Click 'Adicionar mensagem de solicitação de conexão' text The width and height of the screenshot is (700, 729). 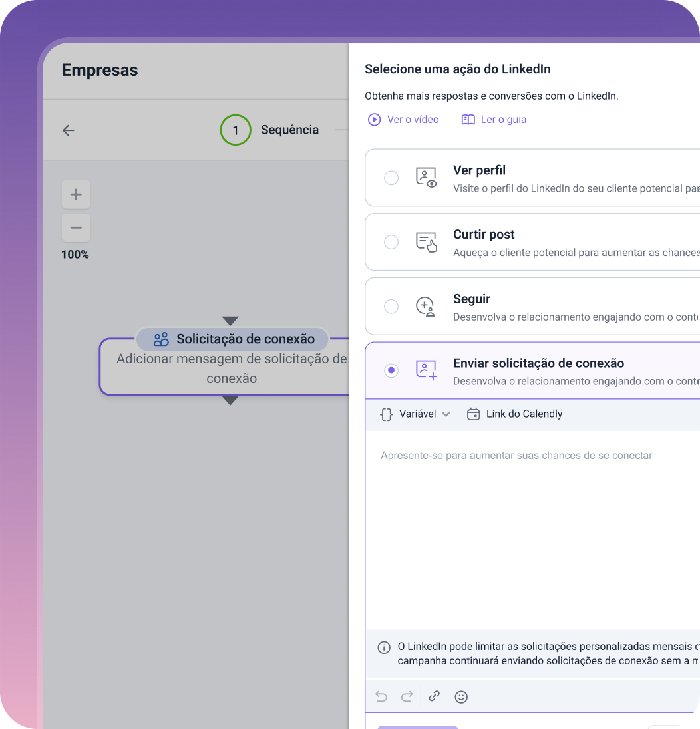pyautogui.click(x=232, y=368)
